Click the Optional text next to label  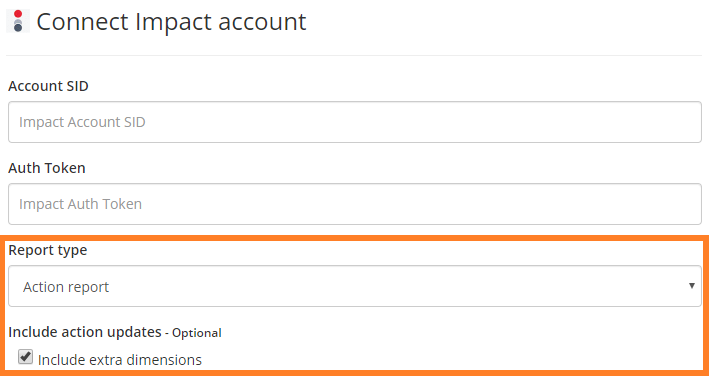click(197, 333)
